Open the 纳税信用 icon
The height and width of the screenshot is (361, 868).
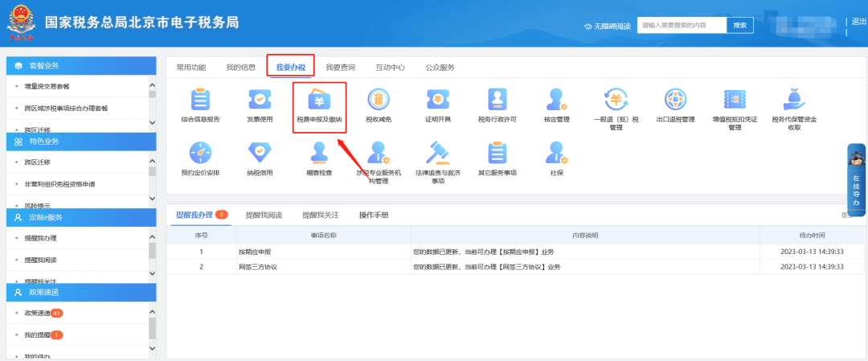[x=260, y=154]
